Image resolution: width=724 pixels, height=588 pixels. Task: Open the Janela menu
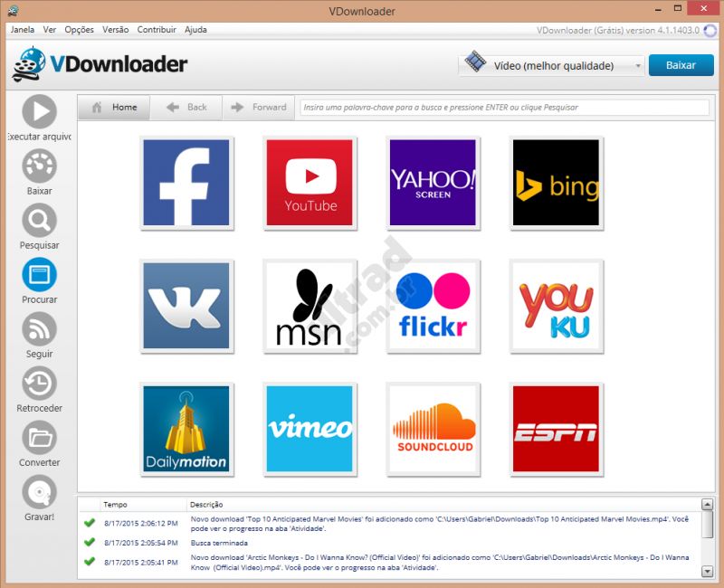[x=22, y=30]
